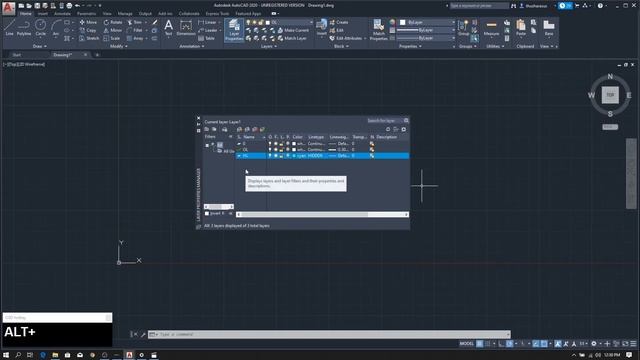Expand the Properties panel dropdown
This screenshot has width=640, height=360.
point(410,46)
